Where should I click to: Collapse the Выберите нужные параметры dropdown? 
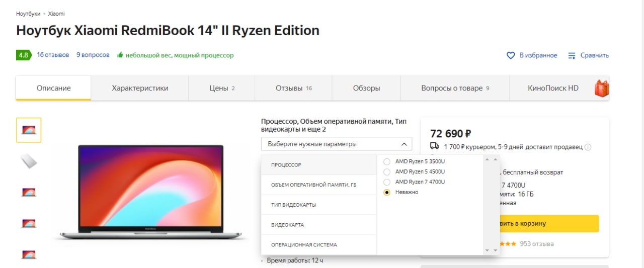[x=337, y=144]
